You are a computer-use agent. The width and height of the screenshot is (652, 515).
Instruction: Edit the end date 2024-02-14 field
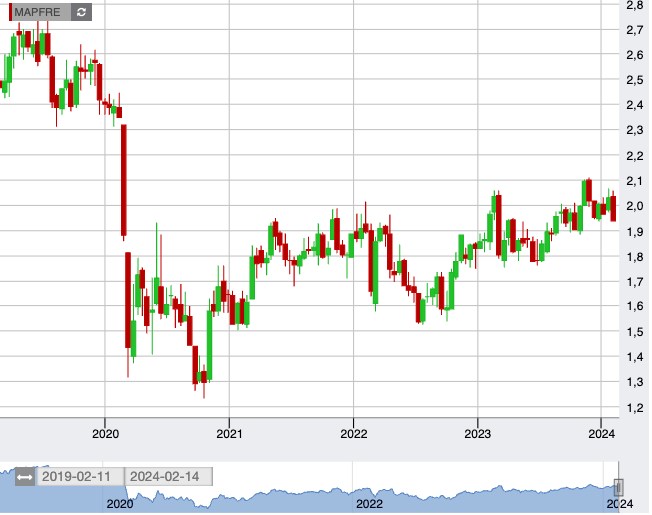(x=169, y=478)
